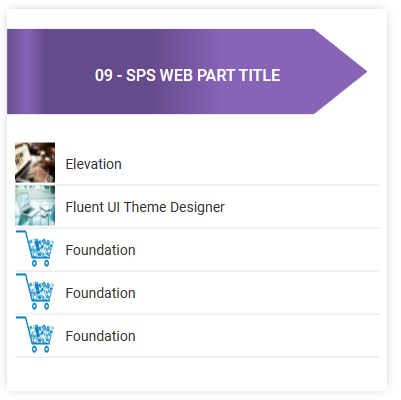
Task: Click the number 09 in the banner title
Action: 104,75
